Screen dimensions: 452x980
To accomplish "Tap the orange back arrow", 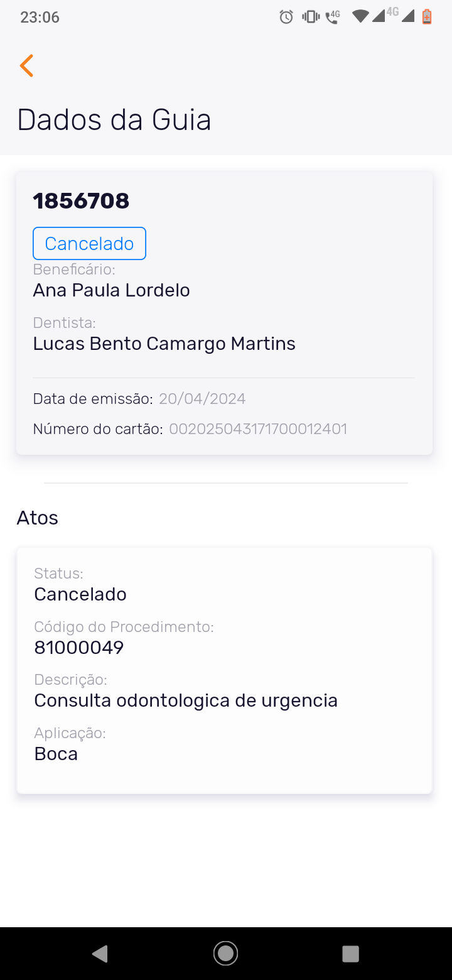I will (26, 66).
